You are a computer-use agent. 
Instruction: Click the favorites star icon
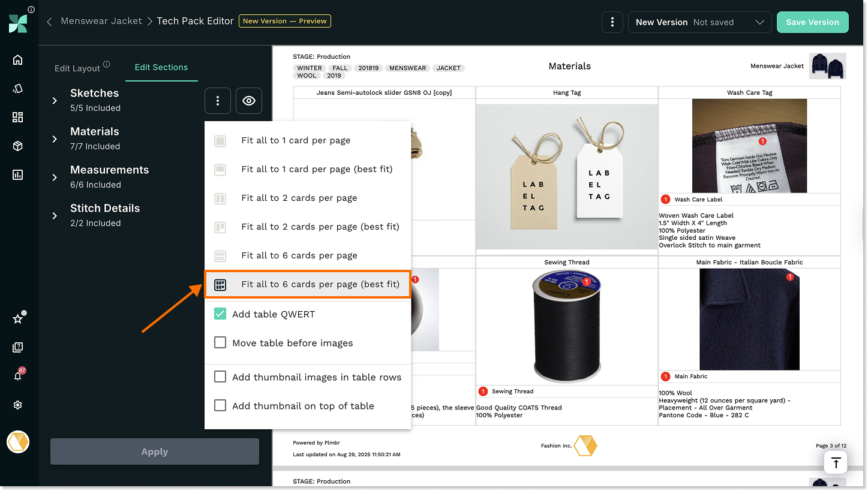coord(17,319)
